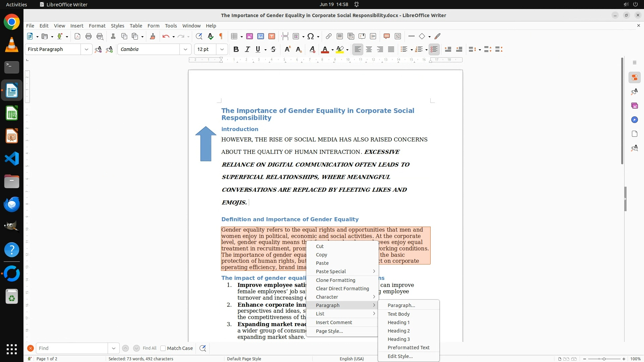
Task: Expand the paragraph style dropdown
Action: click(x=86, y=49)
